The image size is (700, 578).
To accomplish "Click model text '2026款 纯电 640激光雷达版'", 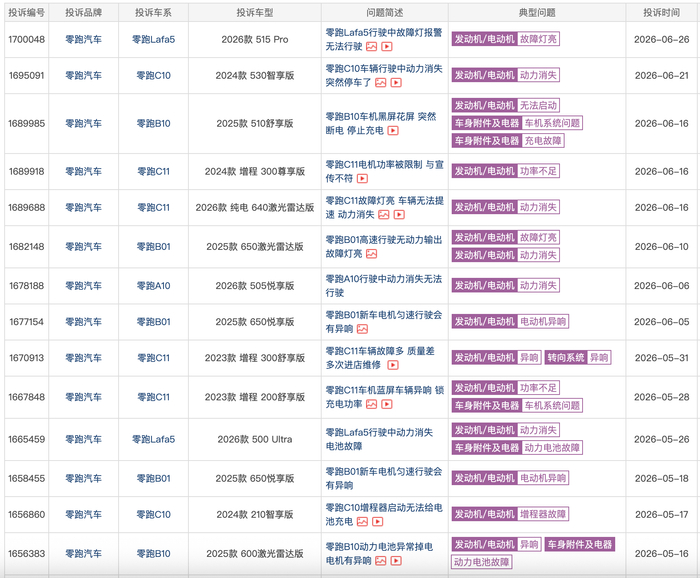I will click(x=254, y=208).
